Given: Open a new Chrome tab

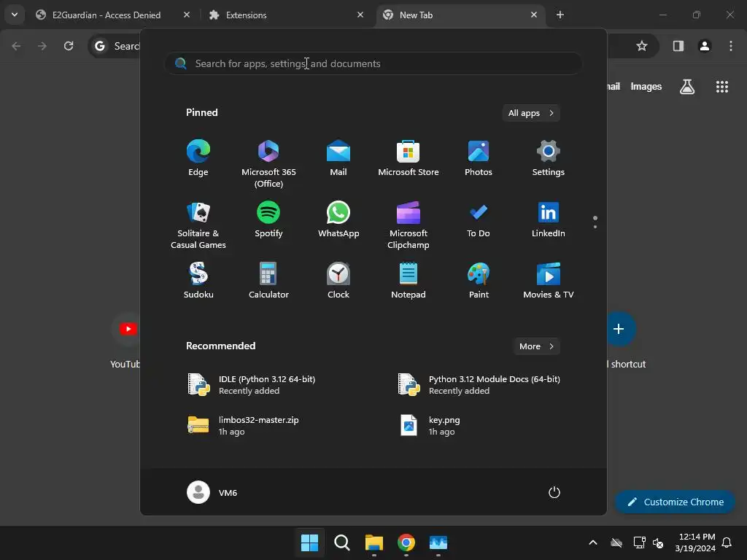Looking at the screenshot, I should point(560,15).
